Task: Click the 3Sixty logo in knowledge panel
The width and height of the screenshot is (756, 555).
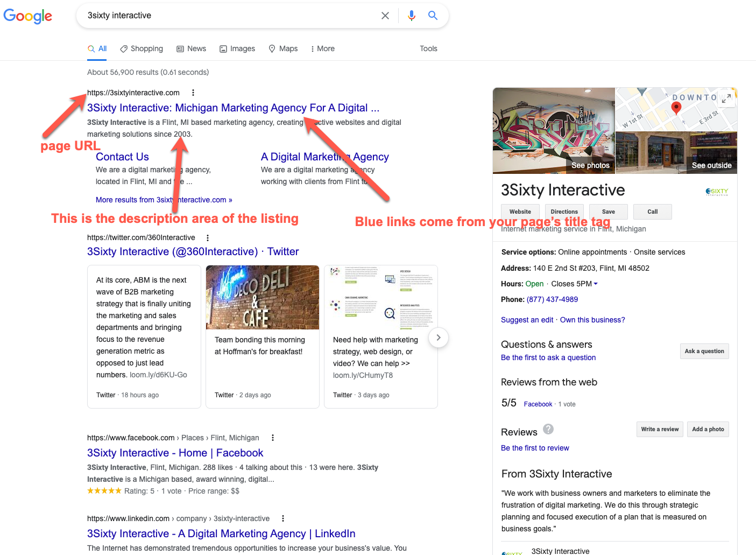Action: [x=717, y=192]
